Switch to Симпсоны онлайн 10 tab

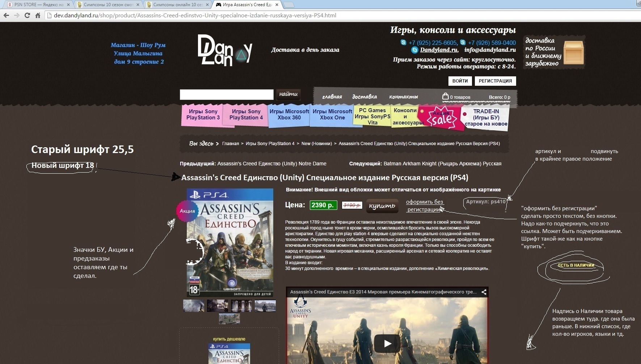(177, 5)
